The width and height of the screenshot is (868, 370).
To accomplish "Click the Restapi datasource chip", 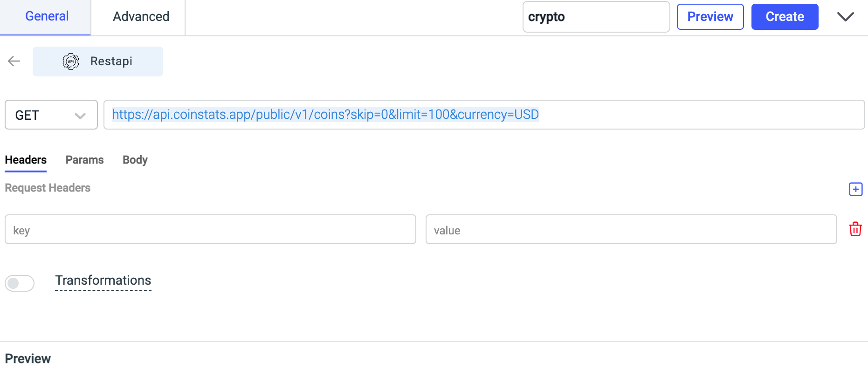I will coord(98,62).
